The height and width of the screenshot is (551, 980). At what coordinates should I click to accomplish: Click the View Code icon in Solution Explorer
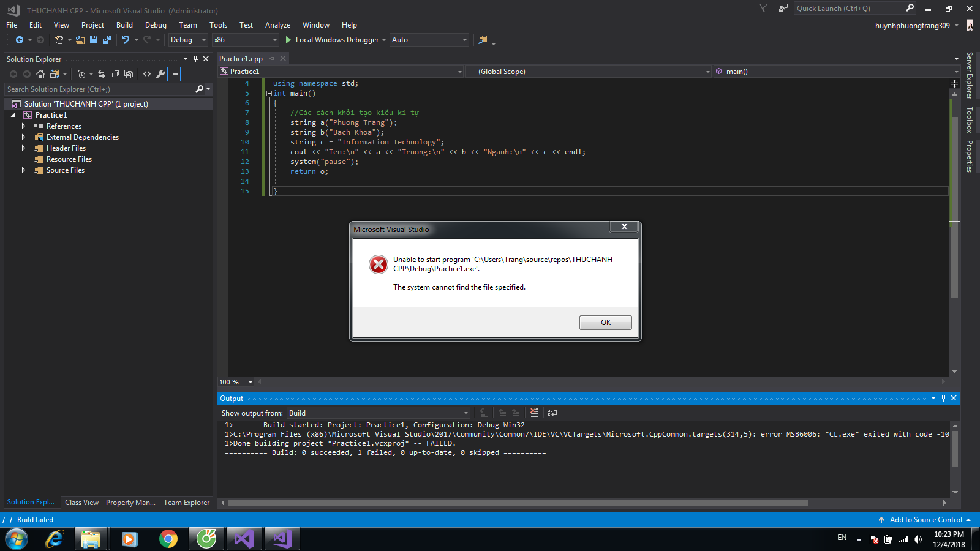point(147,74)
